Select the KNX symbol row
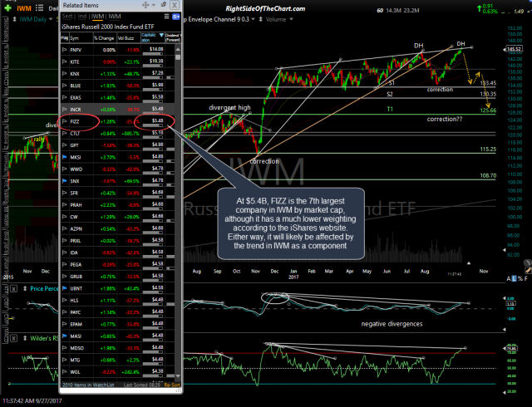Image resolution: width=532 pixels, height=407 pixels. pyautogui.click(x=118, y=74)
